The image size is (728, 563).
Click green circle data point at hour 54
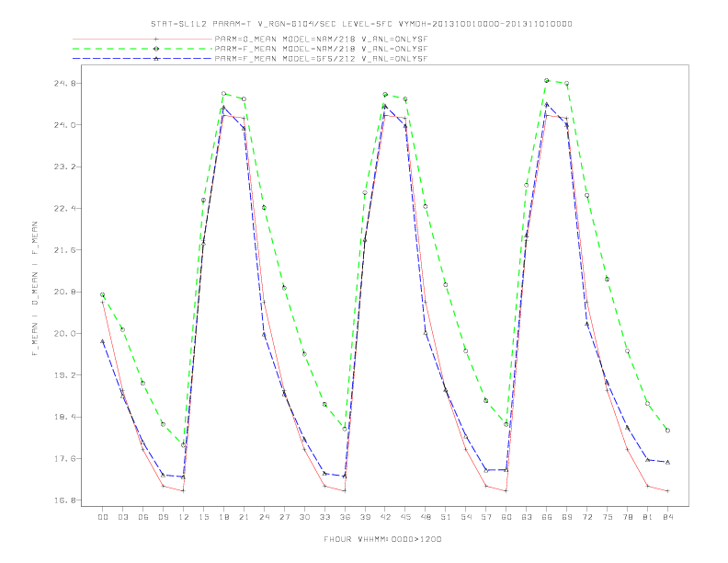click(x=466, y=351)
